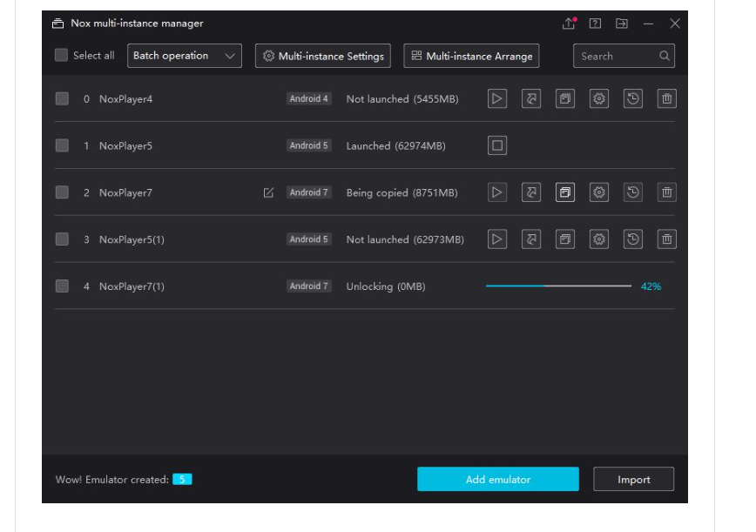Open the Batch operation dropdown
756x532 pixels.
pyautogui.click(x=184, y=56)
